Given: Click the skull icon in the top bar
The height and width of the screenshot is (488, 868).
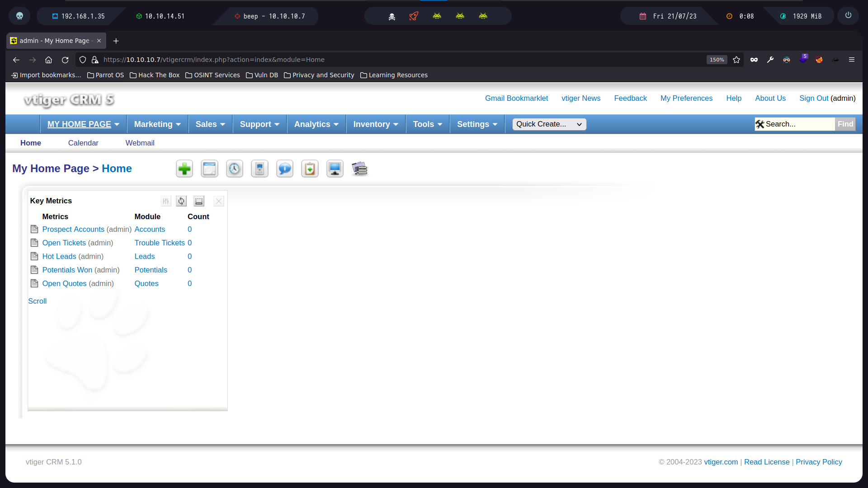Looking at the screenshot, I should (19, 16).
